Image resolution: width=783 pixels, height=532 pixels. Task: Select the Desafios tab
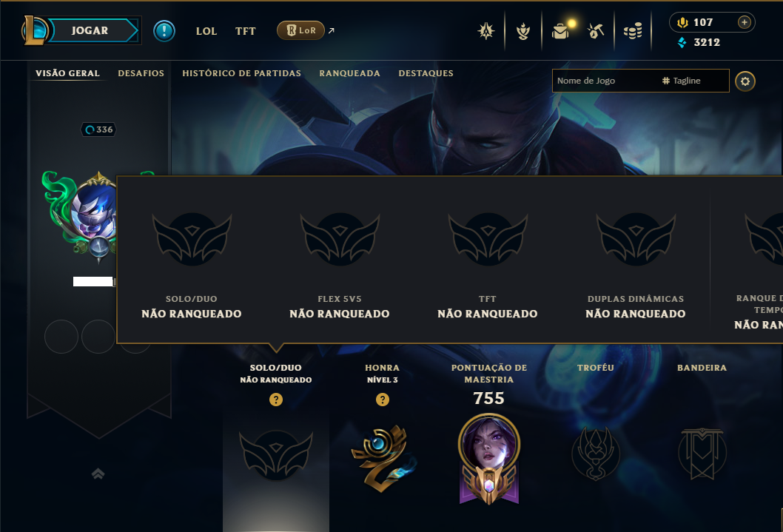coord(141,73)
